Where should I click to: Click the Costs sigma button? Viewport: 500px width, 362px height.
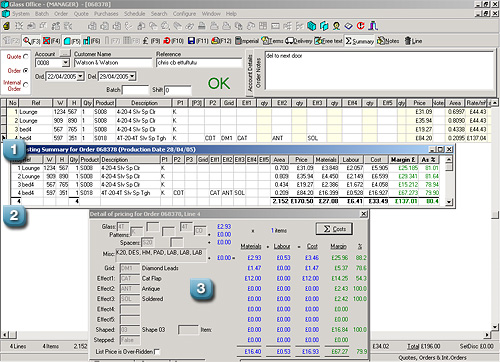[334, 229]
